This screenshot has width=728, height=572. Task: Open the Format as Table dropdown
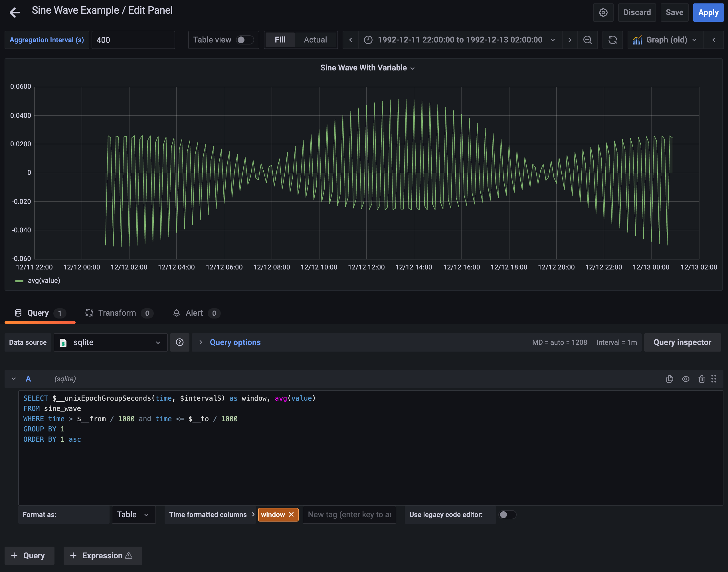coord(133,514)
